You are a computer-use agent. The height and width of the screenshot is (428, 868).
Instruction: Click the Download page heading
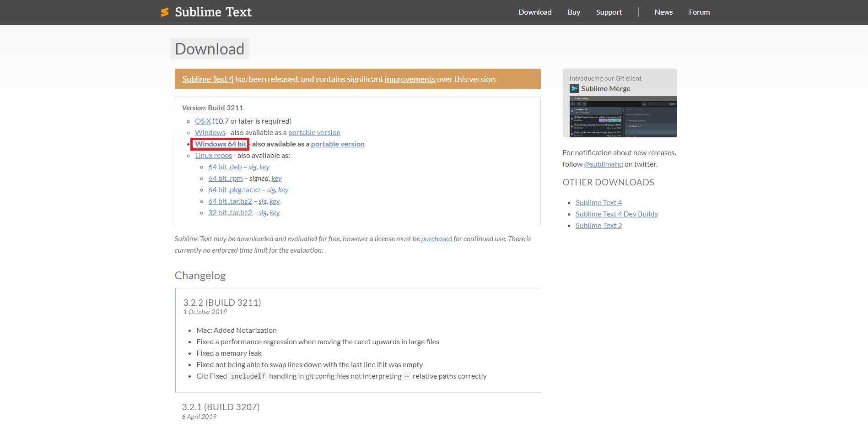[x=210, y=49]
